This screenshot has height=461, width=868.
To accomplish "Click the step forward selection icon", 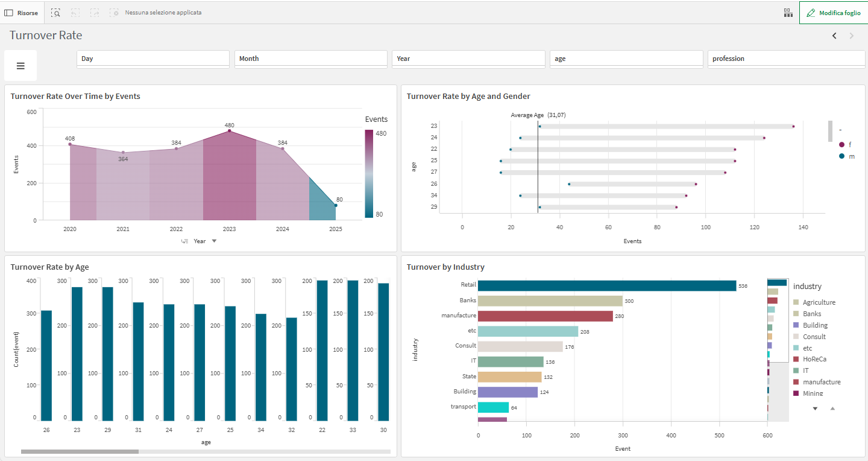I will coord(95,13).
